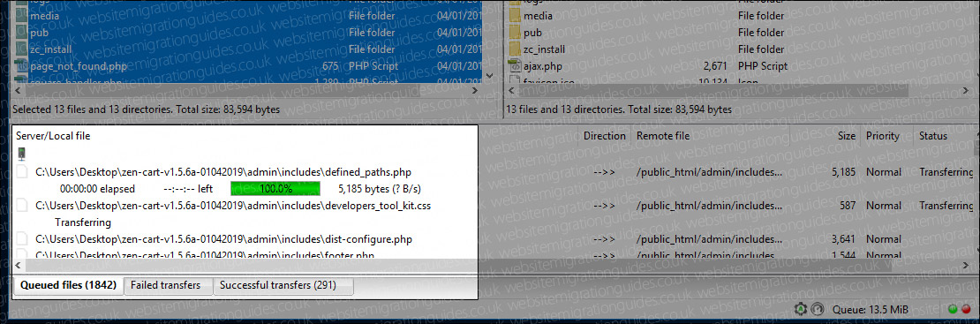Click the server icon in transfer queue
Viewport: 980px width, 324px height.
[22, 154]
